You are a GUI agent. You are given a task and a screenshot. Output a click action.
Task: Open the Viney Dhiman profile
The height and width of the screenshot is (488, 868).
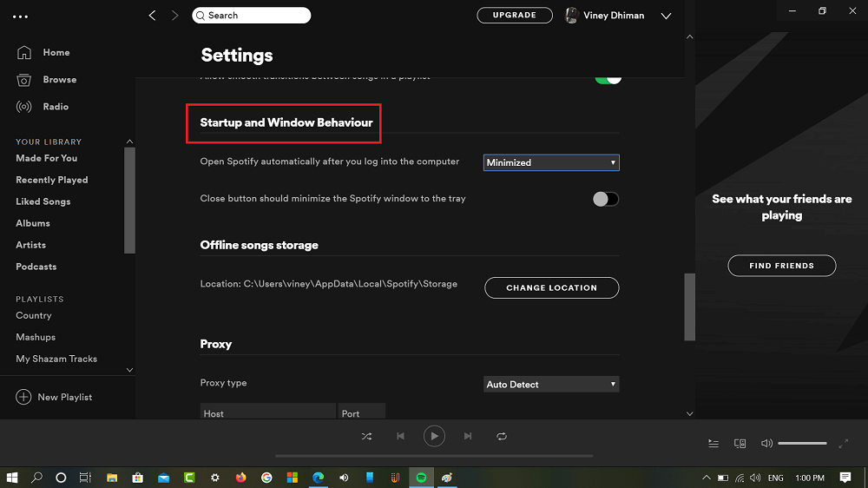click(x=604, y=16)
